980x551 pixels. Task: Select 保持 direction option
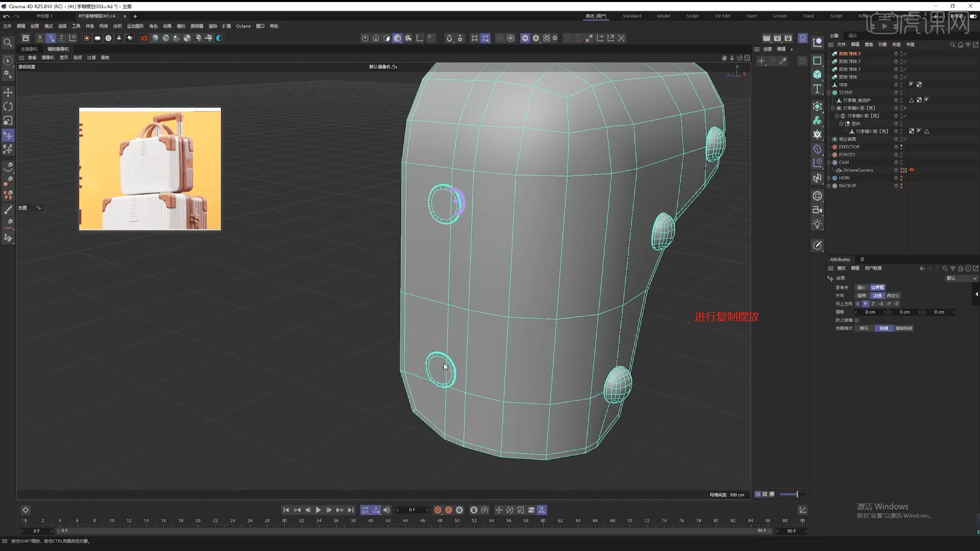[x=862, y=296]
